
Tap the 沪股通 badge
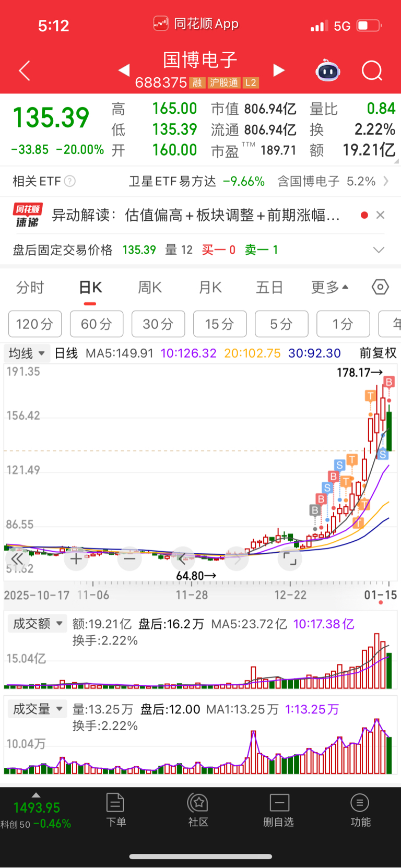[223, 82]
